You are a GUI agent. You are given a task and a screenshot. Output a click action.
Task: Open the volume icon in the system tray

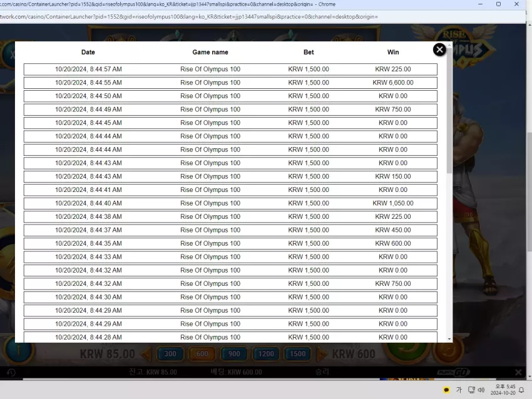point(481,390)
